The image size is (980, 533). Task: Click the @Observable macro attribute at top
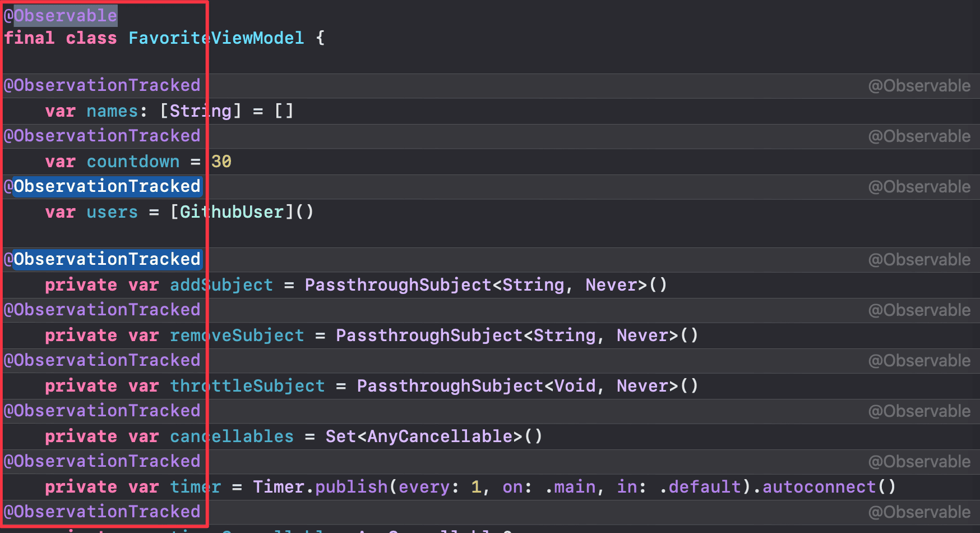click(x=61, y=16)
